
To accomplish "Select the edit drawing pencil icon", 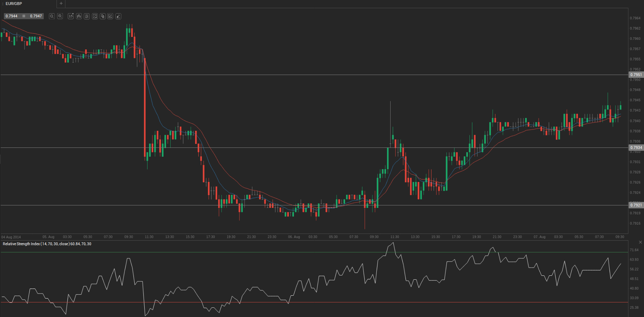I will pyautogui.click(x=111, y=16).
